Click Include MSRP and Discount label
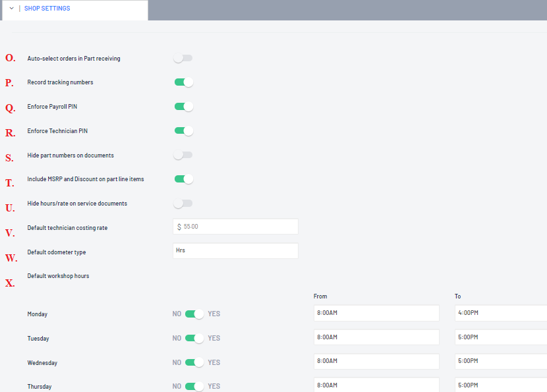This screenshot has height=392, width=547. pos(86,179)
